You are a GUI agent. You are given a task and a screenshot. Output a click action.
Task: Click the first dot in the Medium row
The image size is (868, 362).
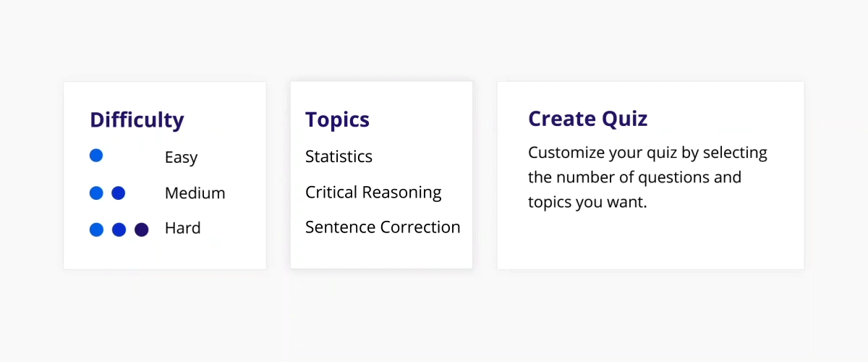click(x=96, y=193)
